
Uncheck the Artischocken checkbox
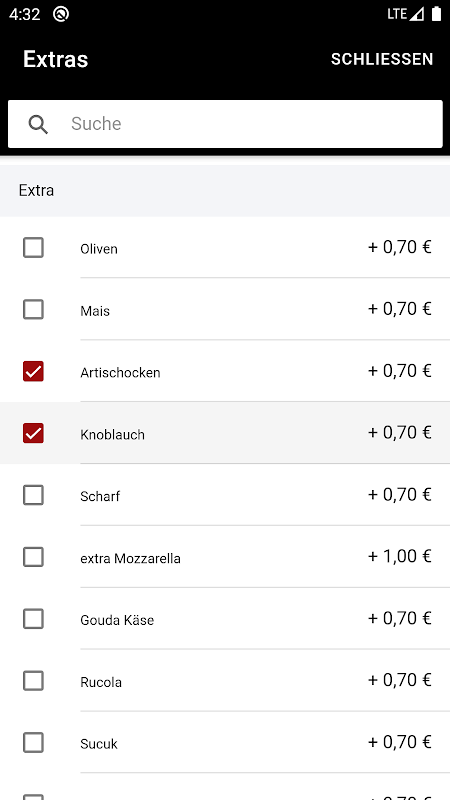[33, 371]
